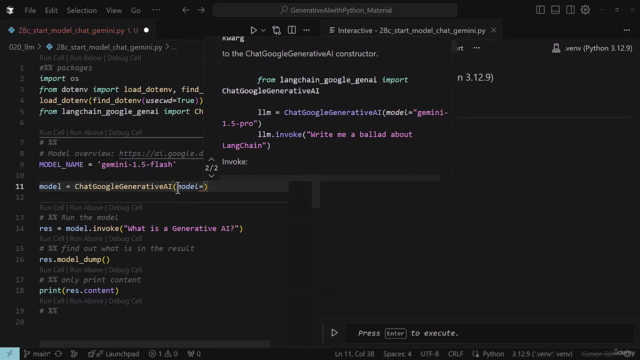
Task: Open forwarded ports indicator showing 0
Action: pyautogui.click(x=194, y=354)
